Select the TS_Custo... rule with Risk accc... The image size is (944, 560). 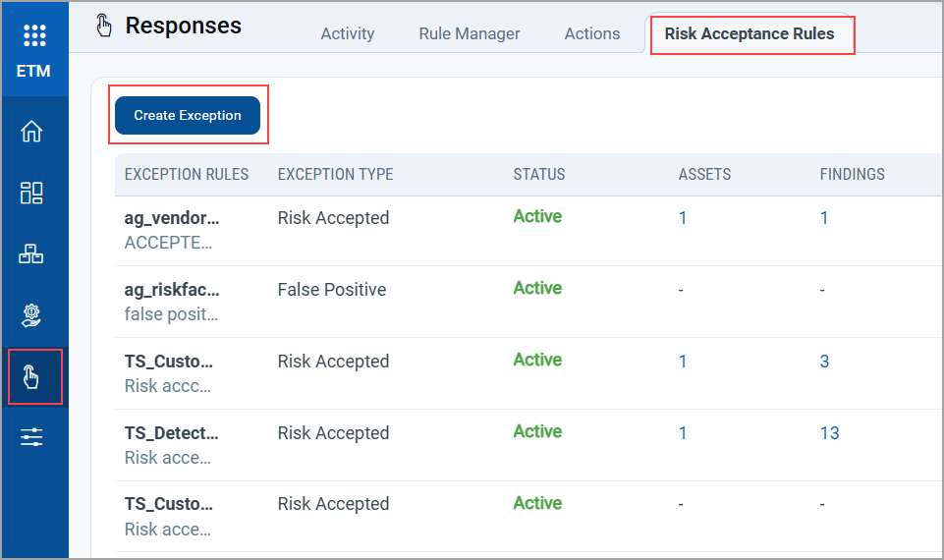pyautogui.click(x=169, y=362)
